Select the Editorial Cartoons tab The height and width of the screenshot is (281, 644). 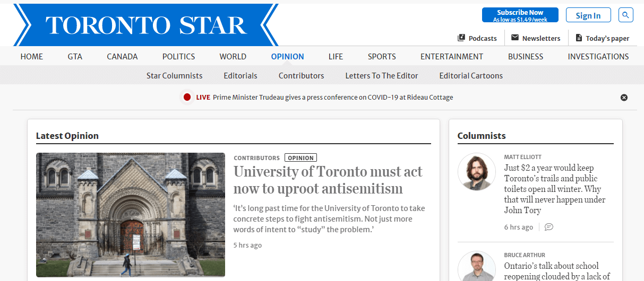pos(471,76)
